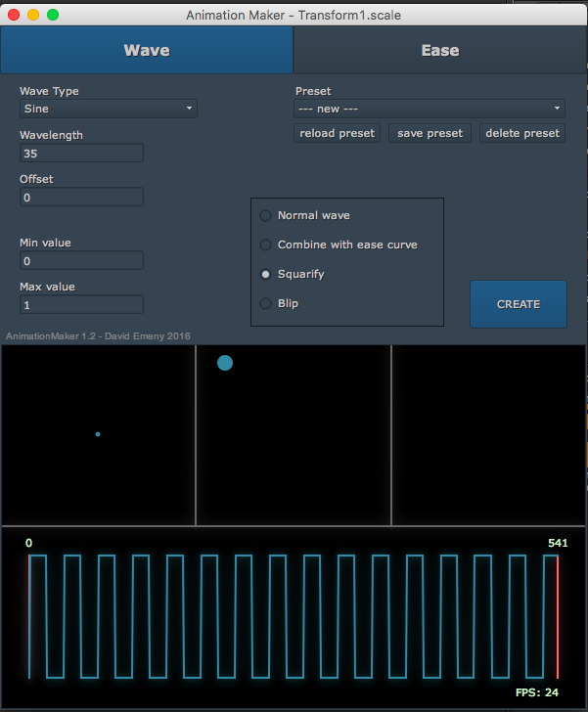Image resolution: width=588 pixels, height=712 pixels.
Task: Click the square wave curve graph
Action: click(294, 616)
